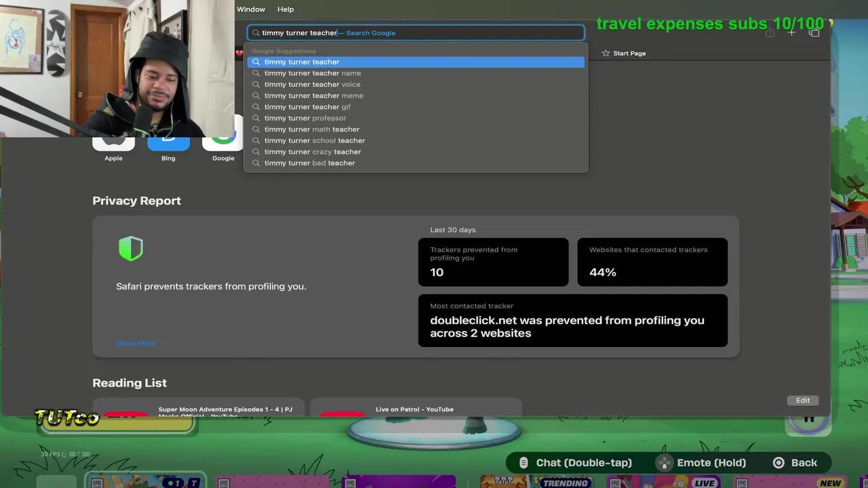Screen dimensions: 868x488
Task: Select suggestion 'timmy turner teacher name'
Action: tap(416, 73)
